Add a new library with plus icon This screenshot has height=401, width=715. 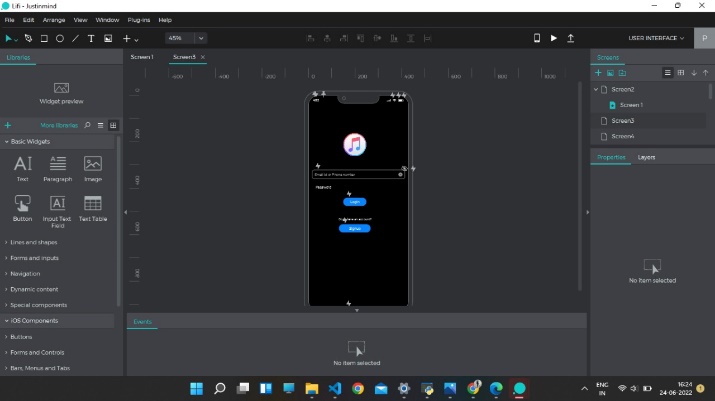pos(8,125)
